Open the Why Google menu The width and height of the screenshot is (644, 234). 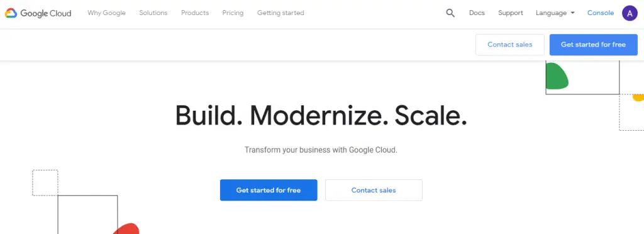[x=106, y=13]
